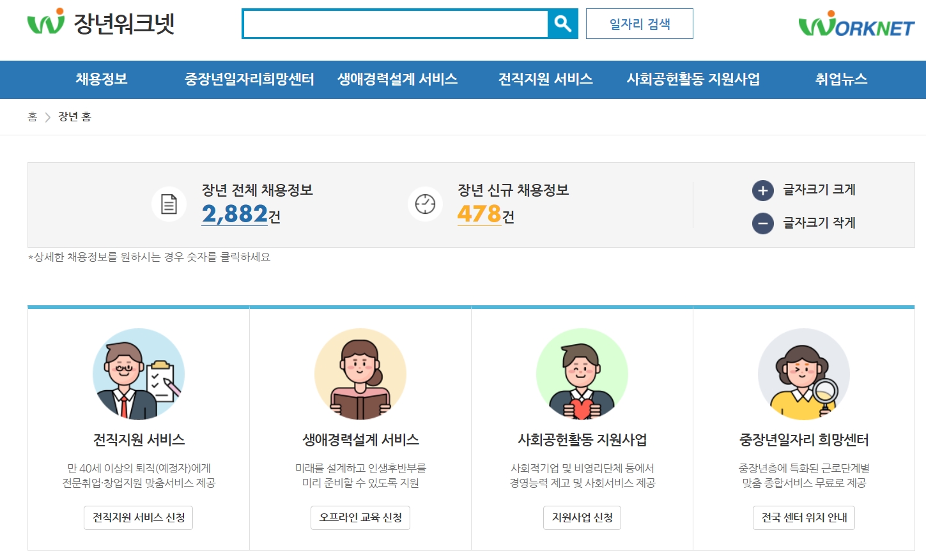The height and width of the screenshot is (560, 926).
Task: Click the 전직지원 서비스 card title
Action: 139,440
